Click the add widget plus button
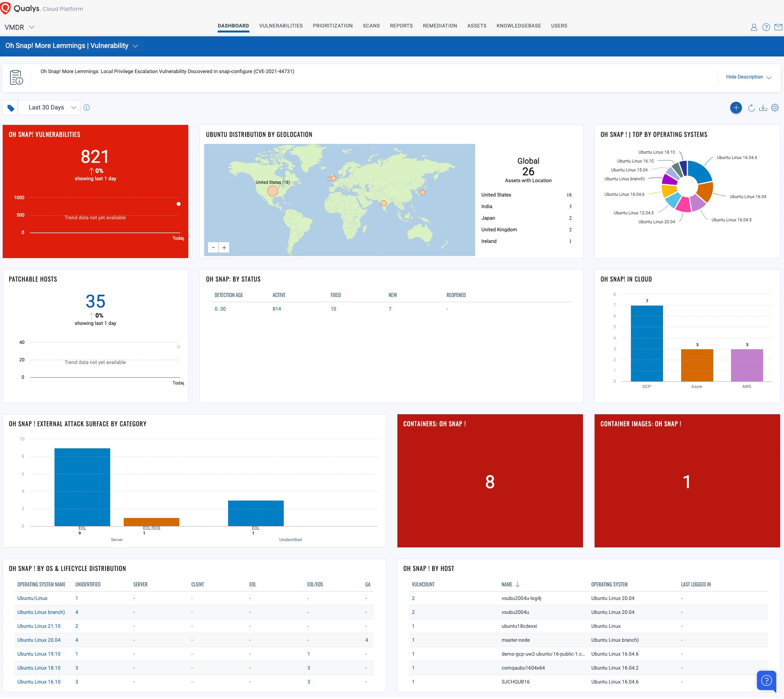 736,108
